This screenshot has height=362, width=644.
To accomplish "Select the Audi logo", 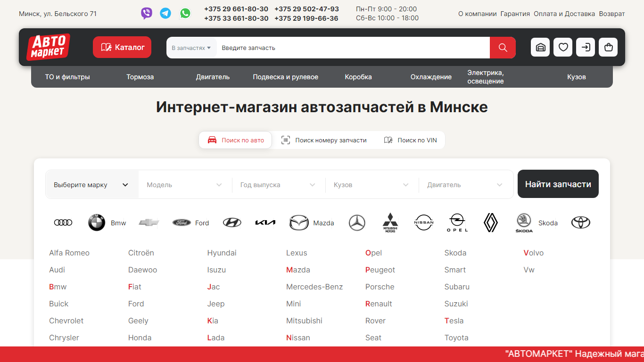I will coord(63,222).
